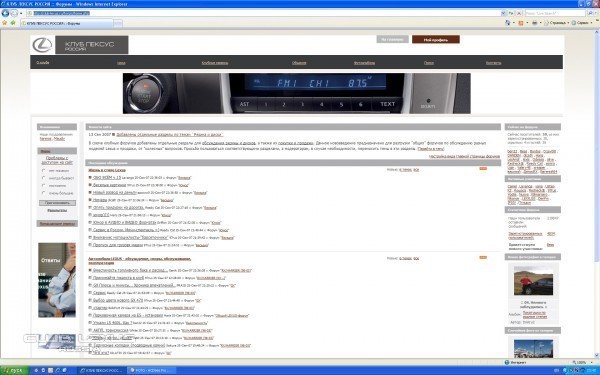Open the КЛУБ ЛЕКСУС РОССИЯ browser tab
Image resolution: width=600 pixels, height=375 pixels.
[67, 23]
